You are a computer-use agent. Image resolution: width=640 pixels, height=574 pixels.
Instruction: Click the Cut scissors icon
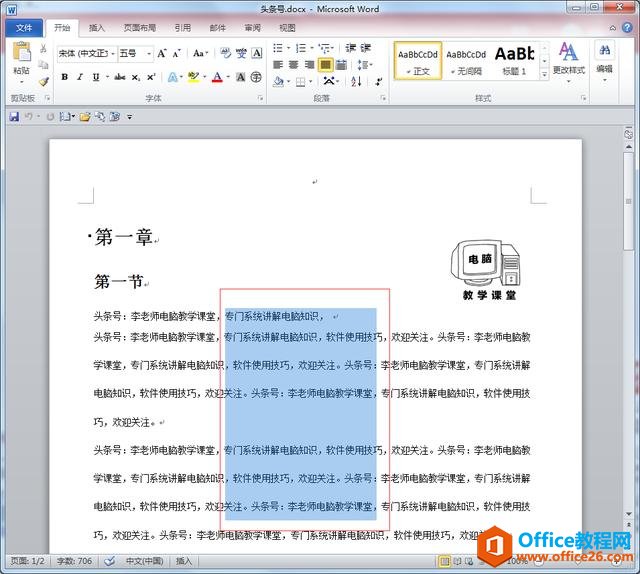(43, 49)
